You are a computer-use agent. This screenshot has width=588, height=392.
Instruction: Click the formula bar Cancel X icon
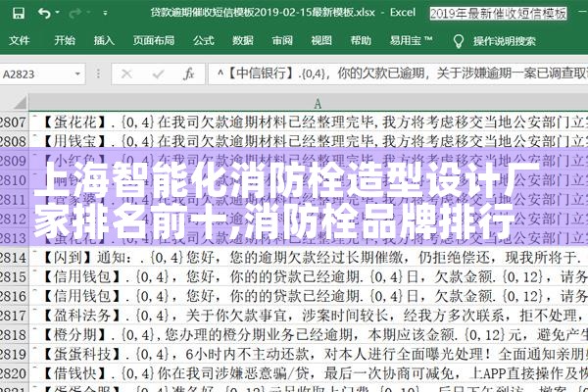[126, 73]
